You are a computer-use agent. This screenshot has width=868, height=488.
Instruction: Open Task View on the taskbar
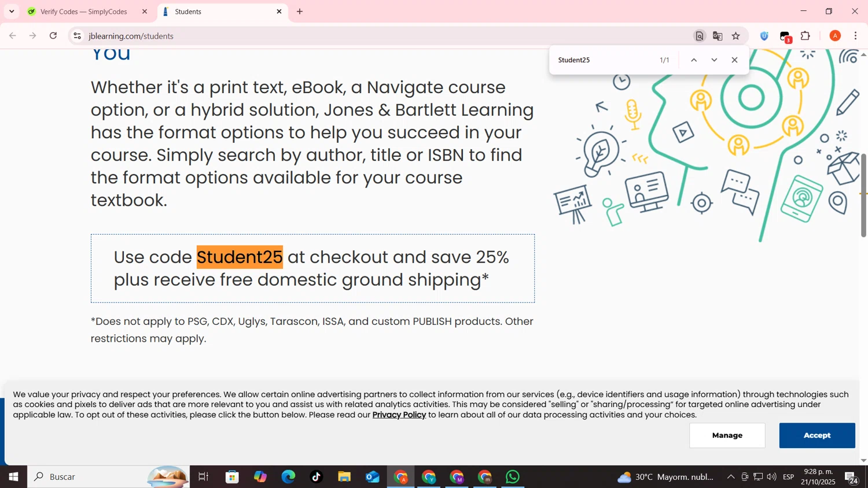[x=203, y=477]
